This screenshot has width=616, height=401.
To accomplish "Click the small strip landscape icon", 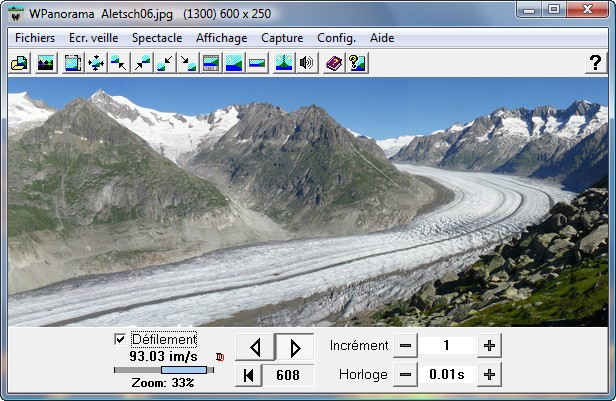I will 257,63.
